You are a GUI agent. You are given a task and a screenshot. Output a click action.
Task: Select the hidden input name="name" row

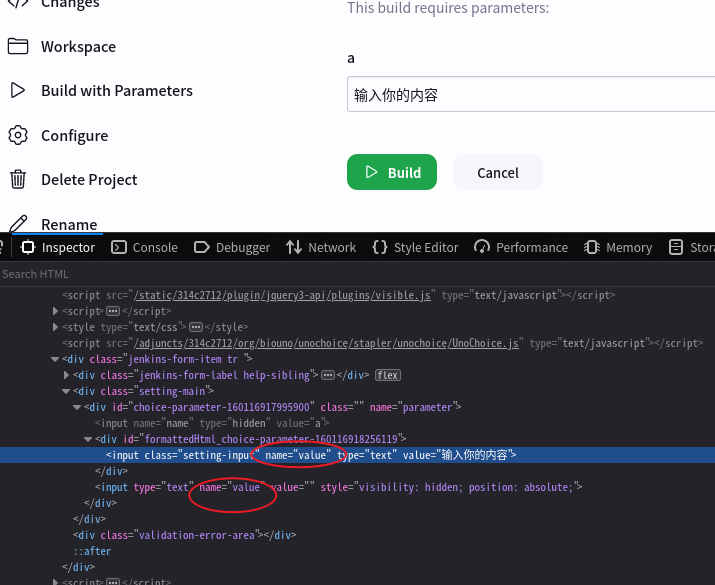click(358, 423)
